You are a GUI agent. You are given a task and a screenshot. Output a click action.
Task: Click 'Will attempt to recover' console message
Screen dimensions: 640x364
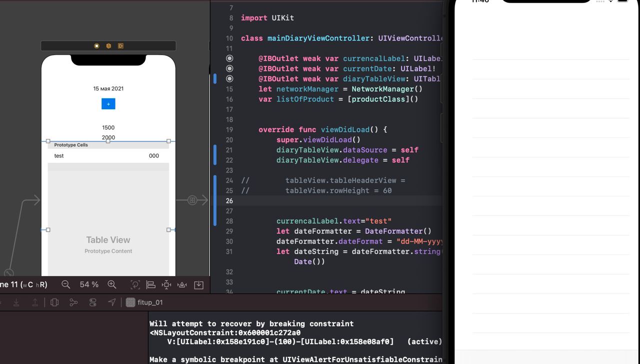[x=251, y=324]
